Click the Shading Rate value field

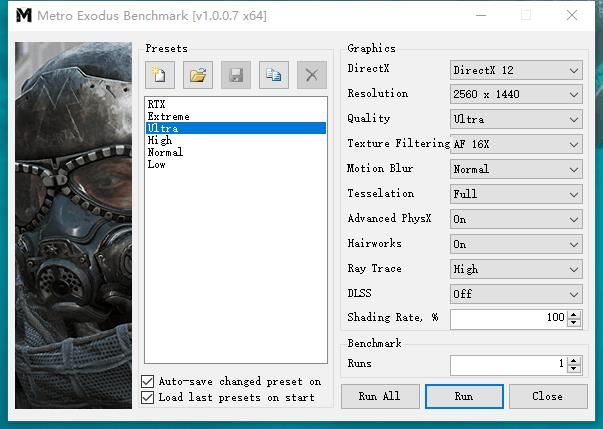pyautogui.click(x=509, y=319)
